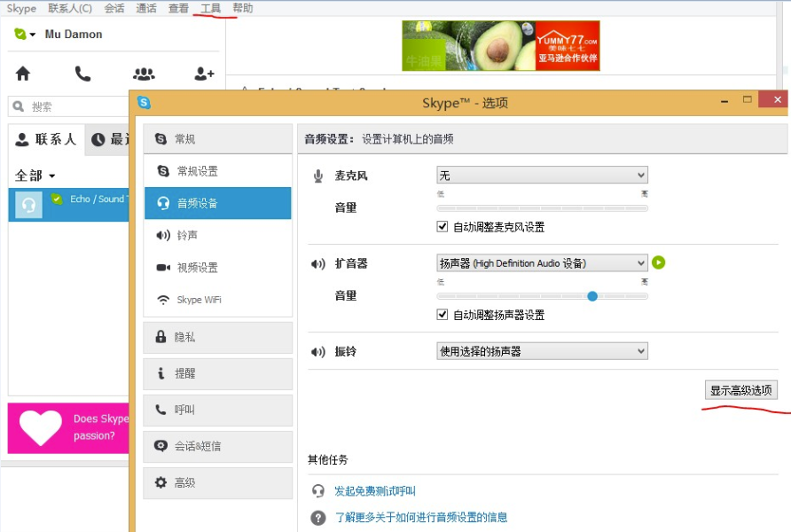Play test sound with the green play button
The width and height of the screenshot is (791, 532).
point(658,262)
